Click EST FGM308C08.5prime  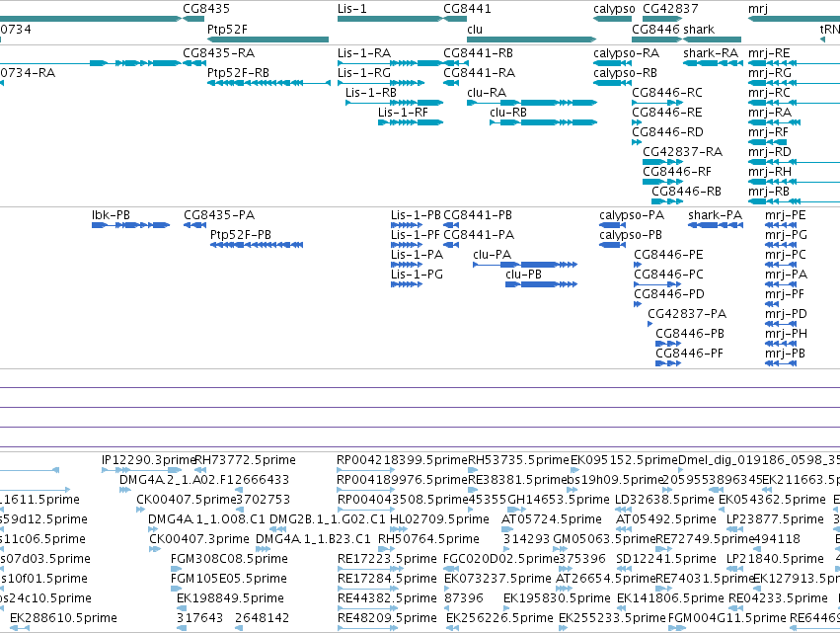coord(229,559)
